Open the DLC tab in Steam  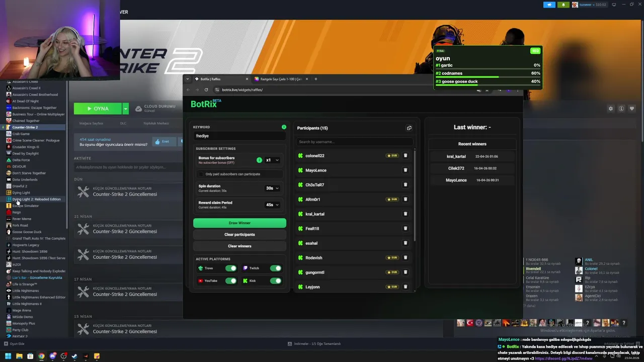pyautogui.click(x=123, y=123)
